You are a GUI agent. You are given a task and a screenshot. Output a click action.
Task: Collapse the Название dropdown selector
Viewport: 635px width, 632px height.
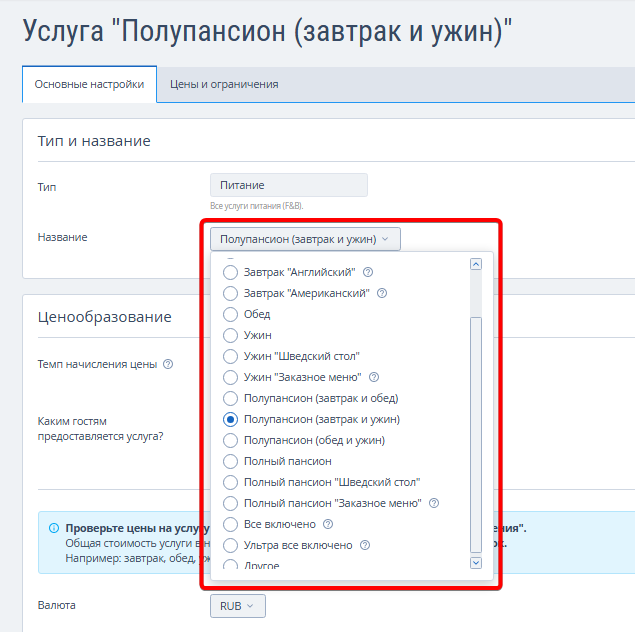(305, 239)
